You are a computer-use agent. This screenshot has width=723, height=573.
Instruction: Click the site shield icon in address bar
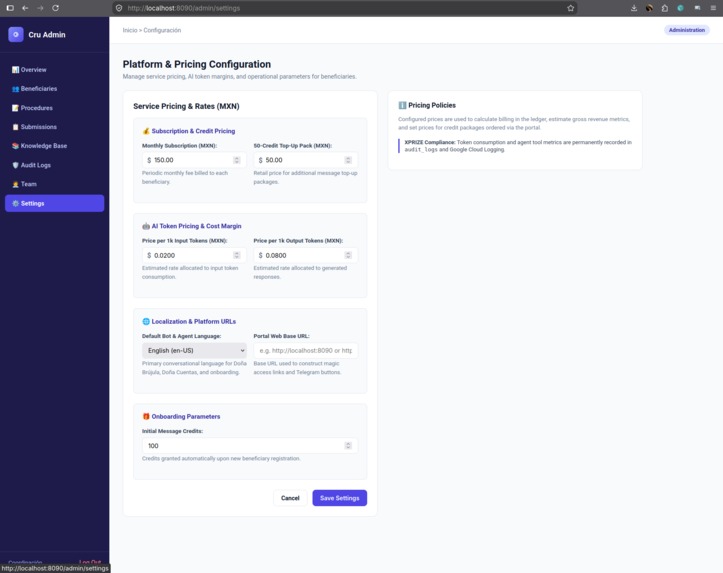pyautogui.click(x=119, y=8)
